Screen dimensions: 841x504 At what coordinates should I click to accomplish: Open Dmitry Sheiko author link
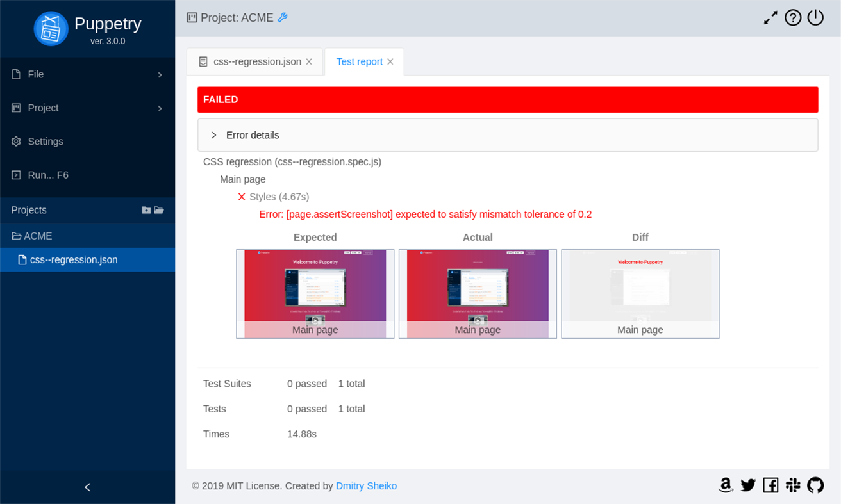366,485
